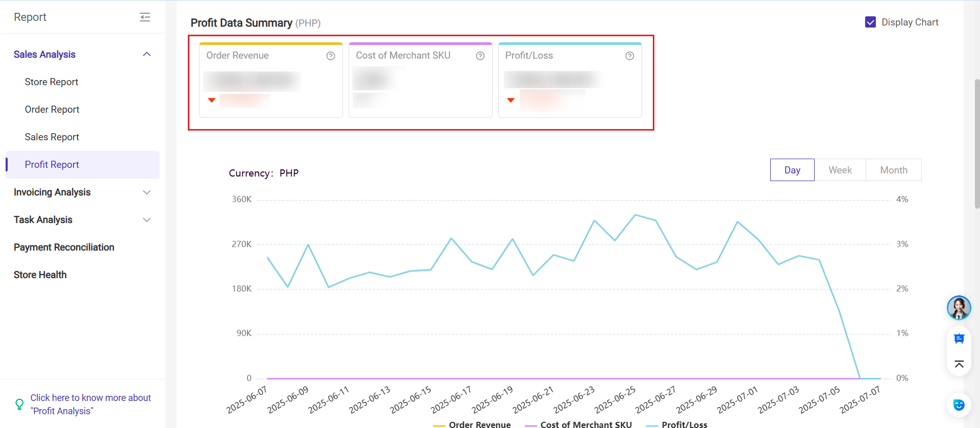Click the Cost of Merchant SKU help icon
The width and height of the screenshot is (980, 428).
click(x=480, y=56)
